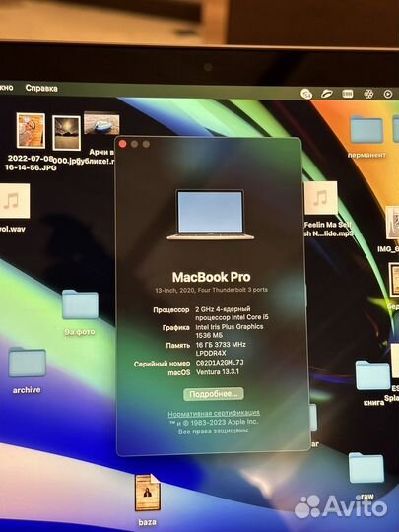Click the MacBook Pro title text

212,277
